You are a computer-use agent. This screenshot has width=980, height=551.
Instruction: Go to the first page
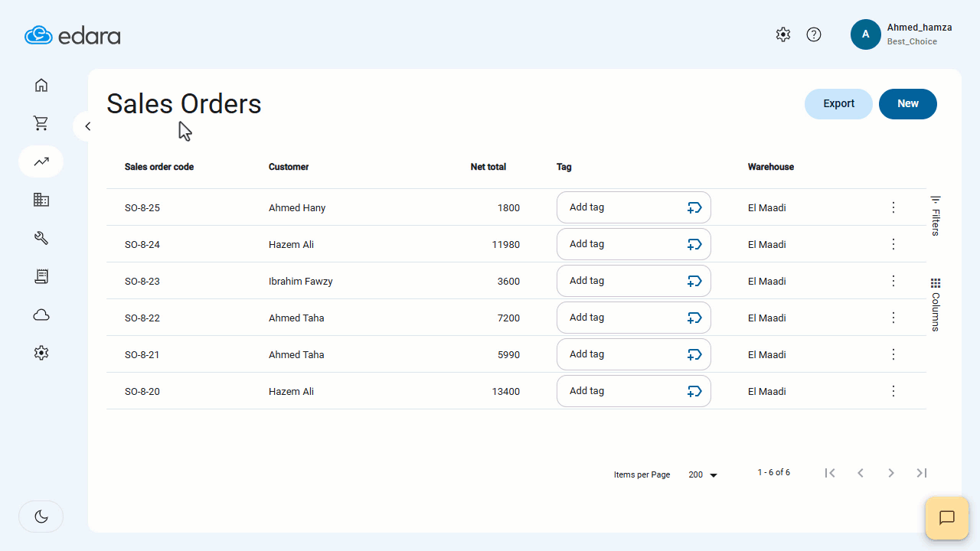(x=830, y=473)
